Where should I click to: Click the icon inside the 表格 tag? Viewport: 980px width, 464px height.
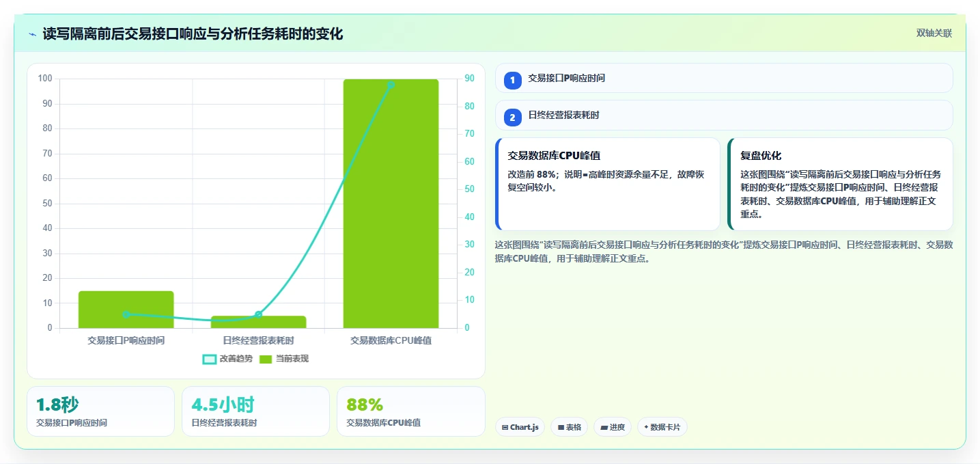tap(561, 428)
